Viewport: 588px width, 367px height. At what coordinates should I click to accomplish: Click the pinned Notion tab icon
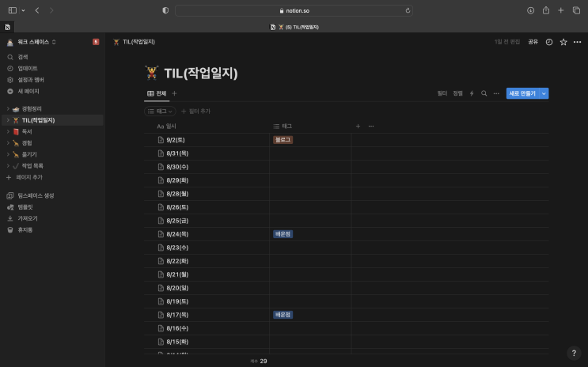click(x=7, y=27)
